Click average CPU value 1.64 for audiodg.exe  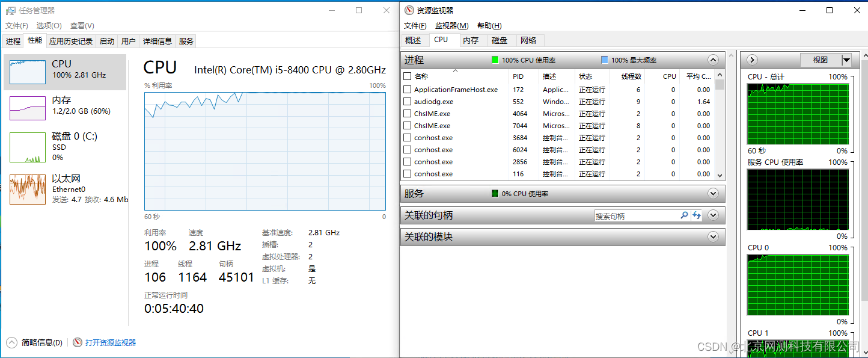(x=703, y=102)
